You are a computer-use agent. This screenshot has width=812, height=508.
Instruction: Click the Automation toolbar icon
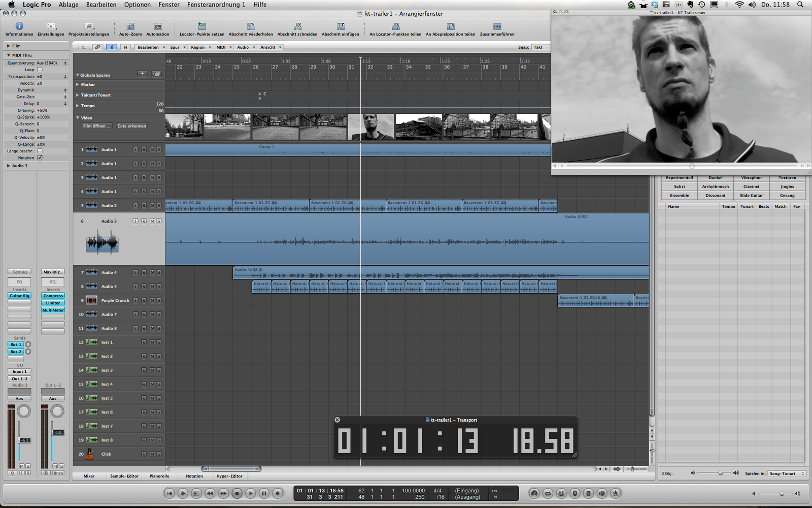pyautogui.click(x=158, y=26)
